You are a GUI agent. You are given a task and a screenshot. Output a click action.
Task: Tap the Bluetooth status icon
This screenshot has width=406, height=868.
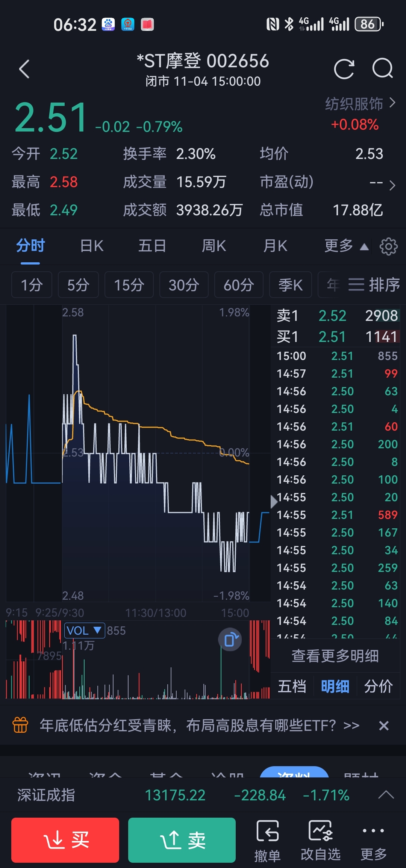(289, 24)
